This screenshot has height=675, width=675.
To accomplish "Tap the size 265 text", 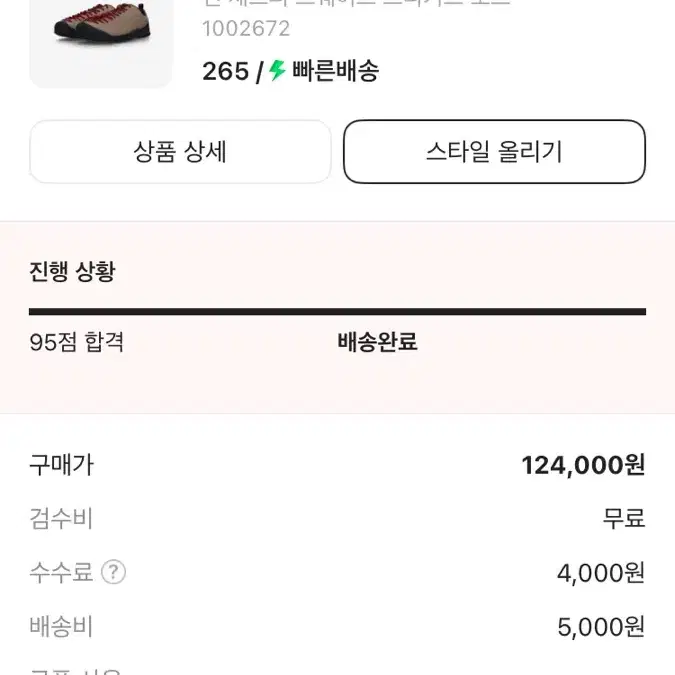I will tap(226, 71).
